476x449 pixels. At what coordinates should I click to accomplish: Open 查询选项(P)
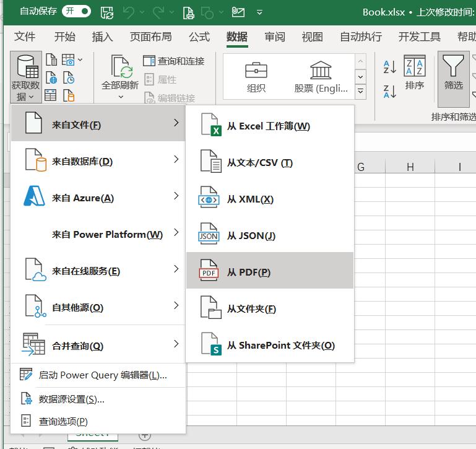(x=98, y=421)
